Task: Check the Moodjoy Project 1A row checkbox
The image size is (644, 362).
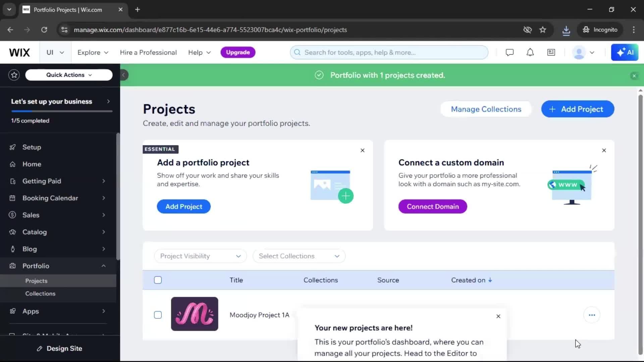Action: (x=158, y=315)
